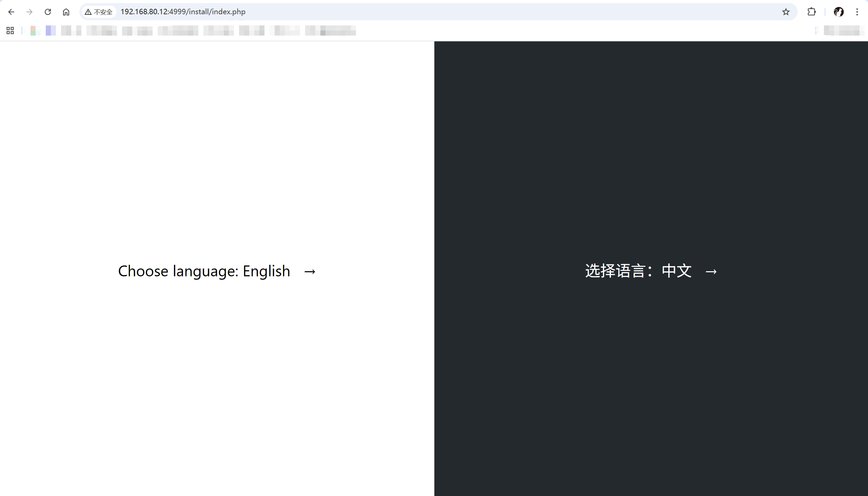This screenshot has height=496, width=868.
Task: Open the browser home page
Action: click(66, 12)
